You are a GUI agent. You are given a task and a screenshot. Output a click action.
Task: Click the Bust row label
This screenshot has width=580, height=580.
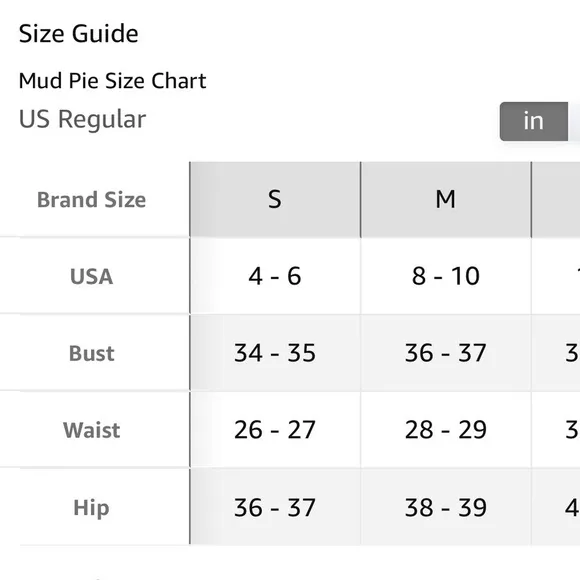tap(91, 353)
